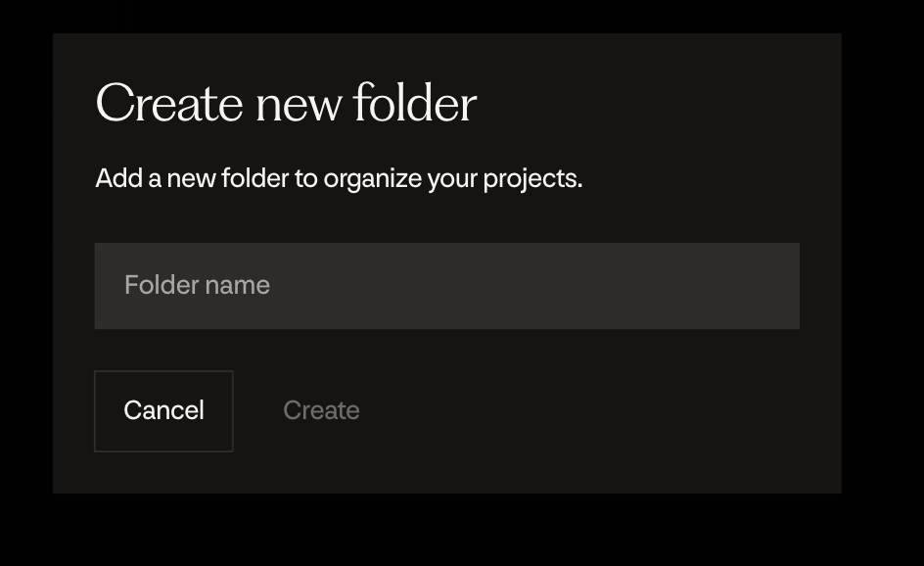The width and height of the screenshot is (924, 566).
Task: Select the greyed-out Create button
Action: click(x=321, y=411)
